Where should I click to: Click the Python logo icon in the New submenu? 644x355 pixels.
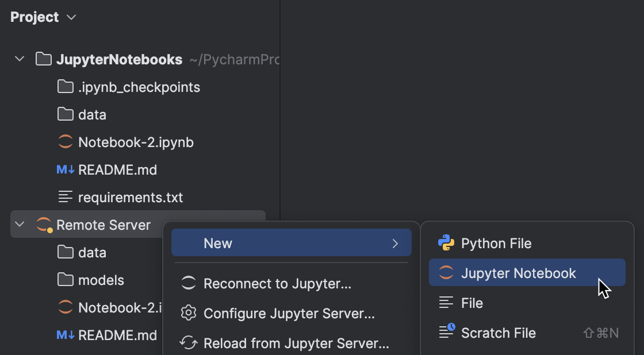(446, 243)
